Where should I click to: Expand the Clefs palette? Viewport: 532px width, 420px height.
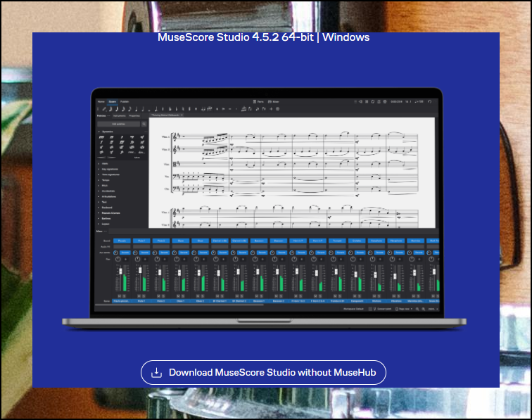[x=99, y=163]
